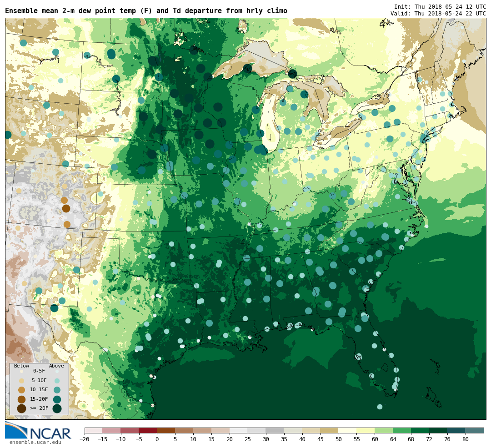Click the '15-20F' legend label

click(39, 399)
